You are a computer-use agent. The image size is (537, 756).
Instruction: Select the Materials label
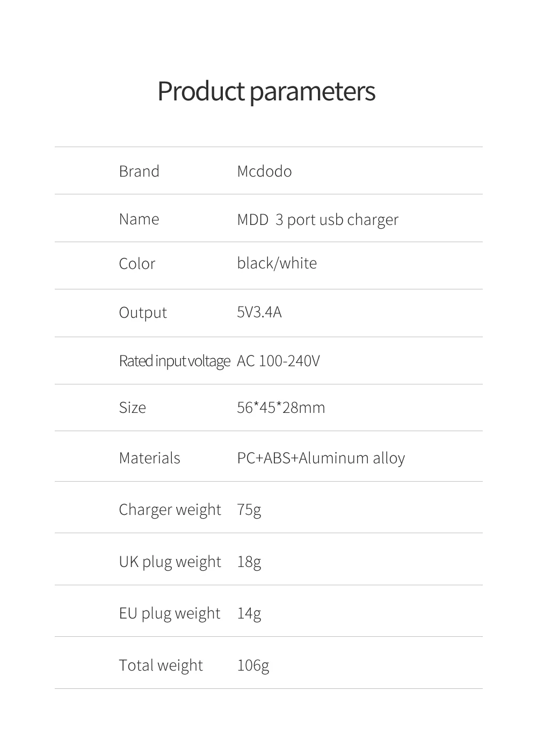[150, 458]
